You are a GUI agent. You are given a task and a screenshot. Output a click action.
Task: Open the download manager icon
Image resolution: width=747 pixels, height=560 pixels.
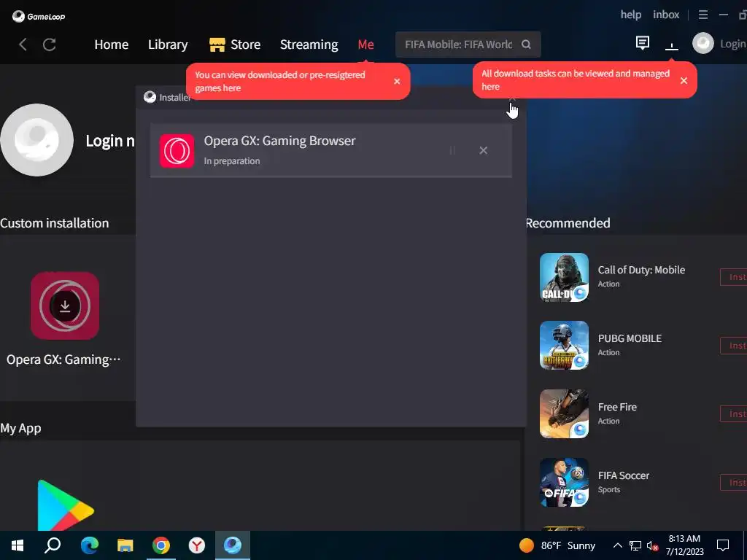tap(671, 45)
